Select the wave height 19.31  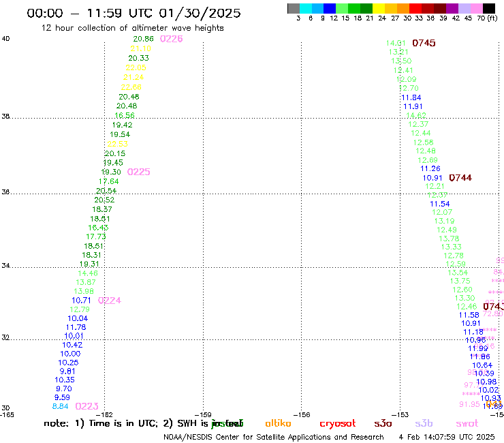point(89,264)
